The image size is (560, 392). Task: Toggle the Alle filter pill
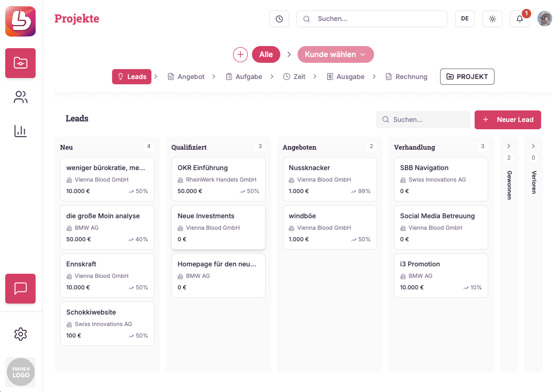266,54
